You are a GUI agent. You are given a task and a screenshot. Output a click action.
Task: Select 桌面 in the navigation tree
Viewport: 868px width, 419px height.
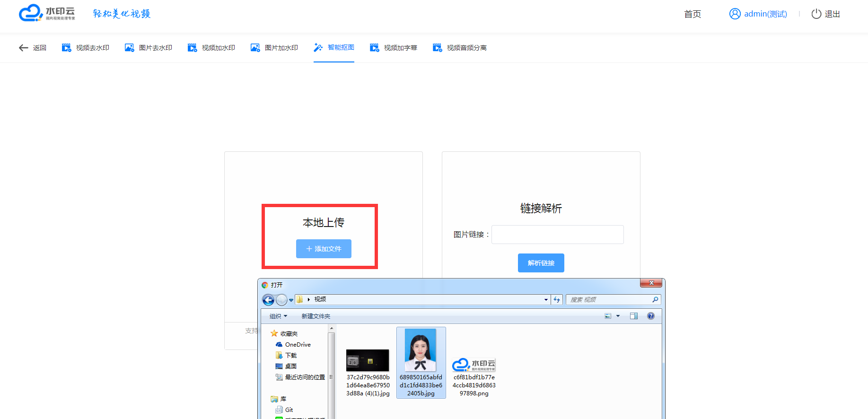pos(290,367)
